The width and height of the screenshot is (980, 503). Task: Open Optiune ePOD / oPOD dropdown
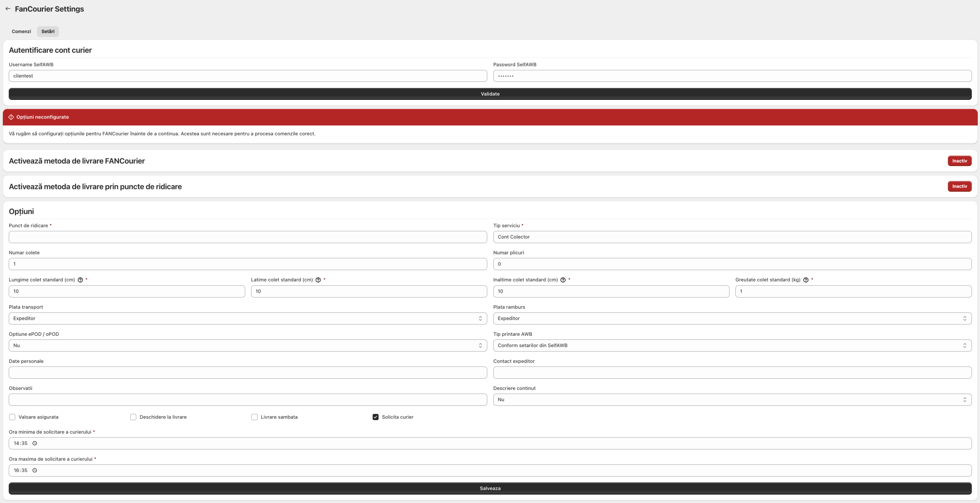[248, 345]
